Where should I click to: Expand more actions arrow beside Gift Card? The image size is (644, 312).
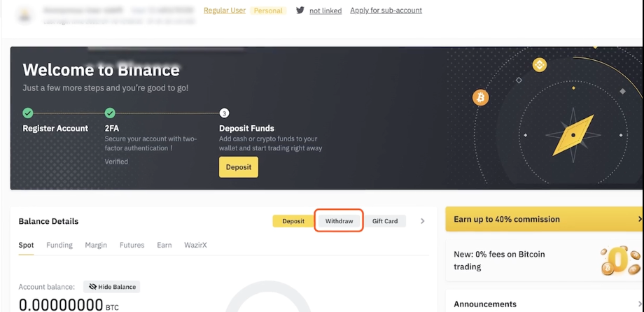[422, 221]
